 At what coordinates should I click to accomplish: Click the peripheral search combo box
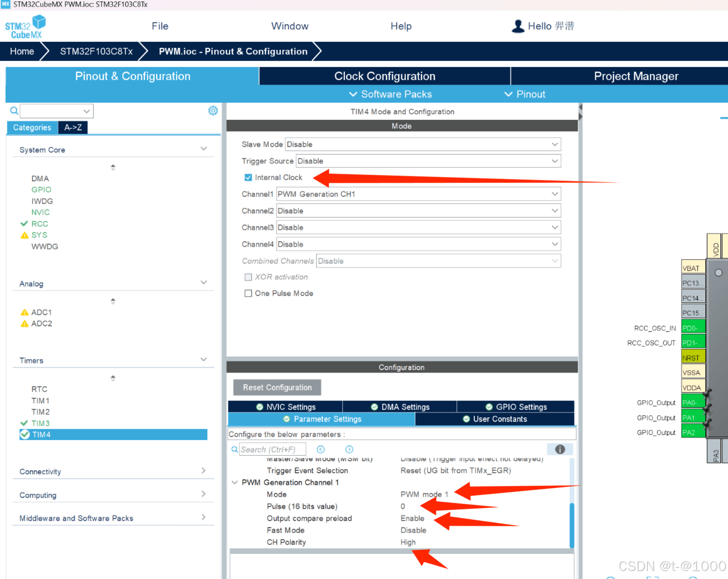57,111
